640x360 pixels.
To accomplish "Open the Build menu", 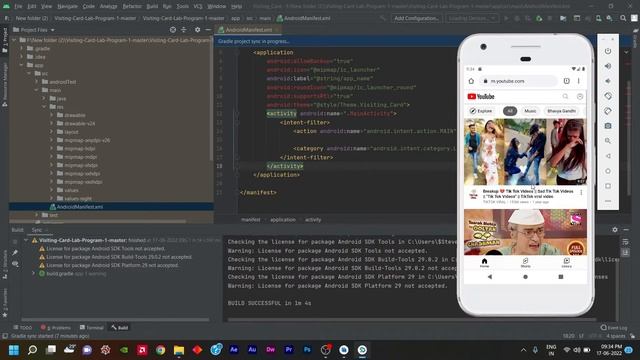I will point(152,6).
